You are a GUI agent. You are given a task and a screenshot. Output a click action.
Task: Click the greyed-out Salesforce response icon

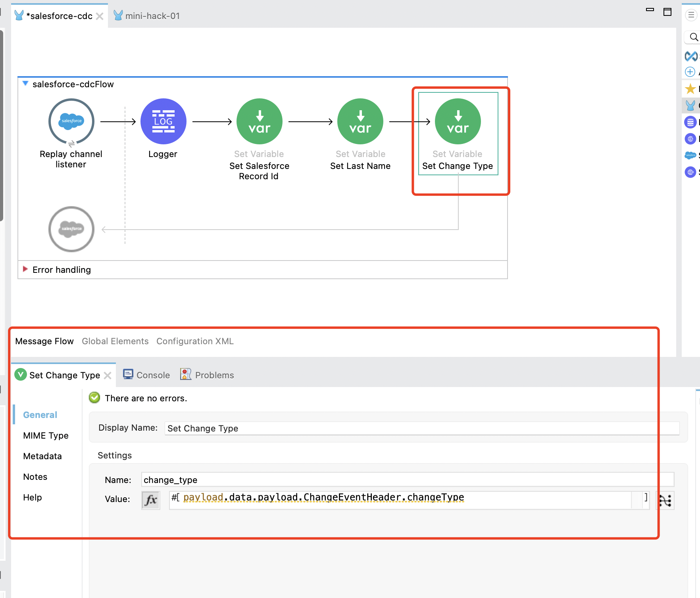[x=71, y=229]
